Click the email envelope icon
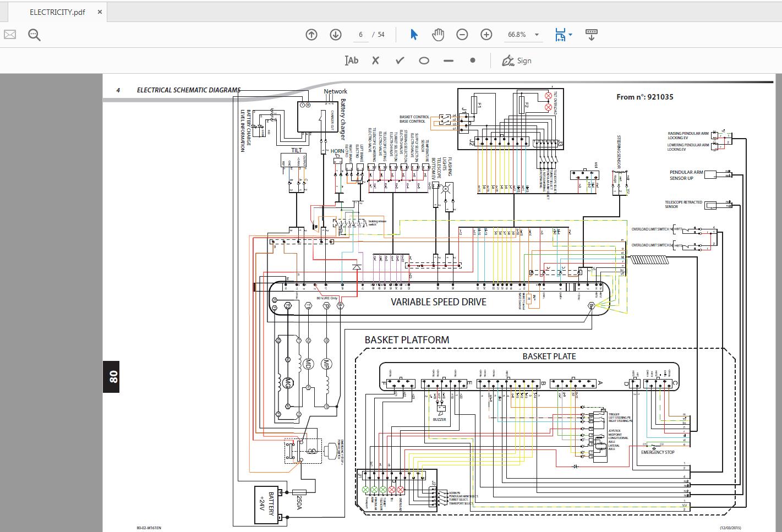782x532 pixels. pyautogui.click(x=9, y=35)
